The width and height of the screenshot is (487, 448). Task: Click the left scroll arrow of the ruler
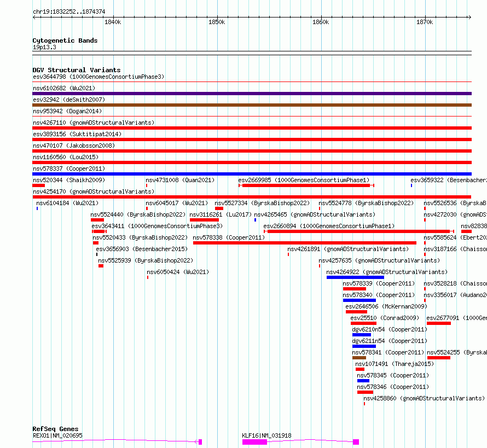[x=34, y=17]
